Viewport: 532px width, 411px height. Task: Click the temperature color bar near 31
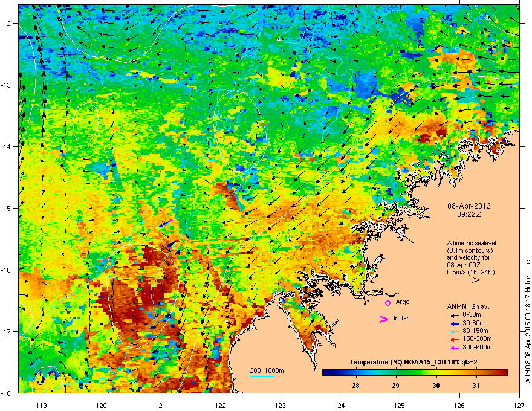(476, 373)
